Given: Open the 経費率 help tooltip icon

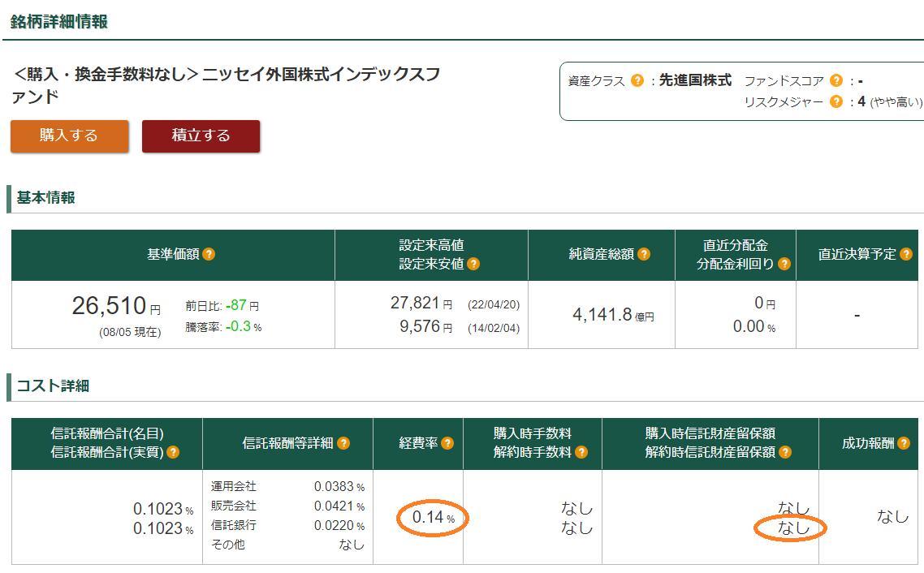Looking at the screenshot, I should pos(446,444).
